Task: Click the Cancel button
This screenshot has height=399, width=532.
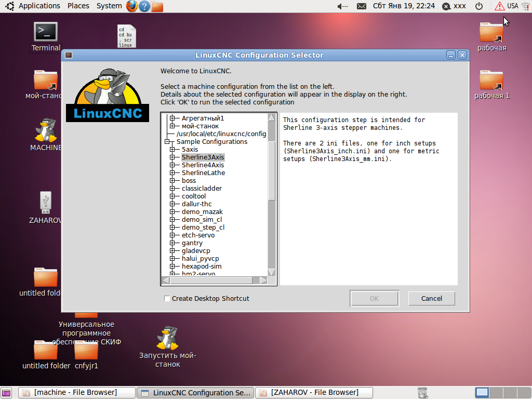Action: tap(432, 299)
